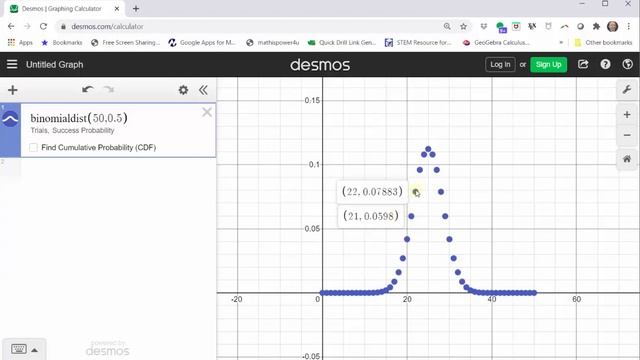Open the Desmos hamburger menu
The height and width of the screenshot is (360, 640).
click(12, 64)
